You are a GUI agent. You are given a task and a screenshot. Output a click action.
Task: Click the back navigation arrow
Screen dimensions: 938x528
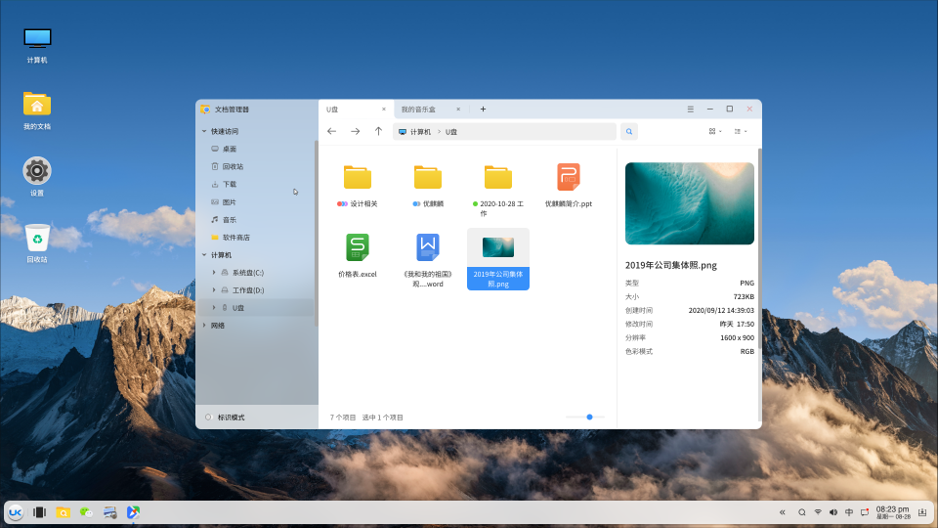click(332, 131)
